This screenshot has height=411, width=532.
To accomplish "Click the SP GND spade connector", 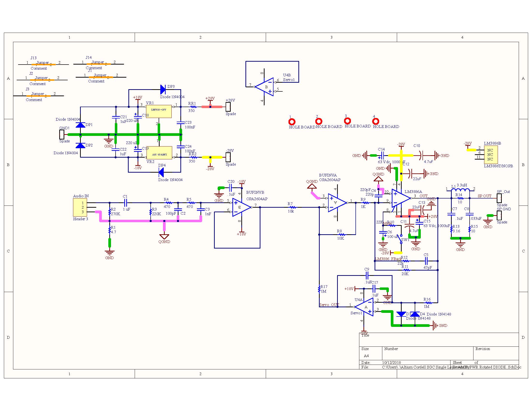I will pyautogui.click(x=499, y=215).
